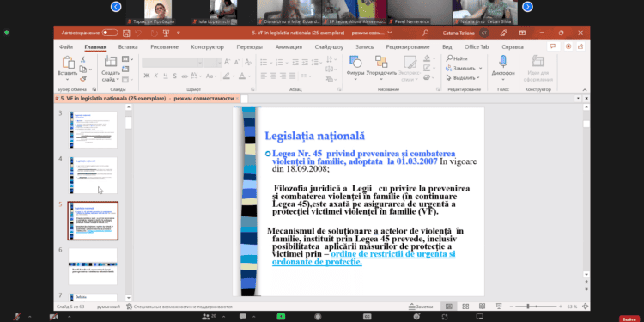Fit slide to window icon
The height and width of the screenshot is (322, 644).
coord(586,307)
